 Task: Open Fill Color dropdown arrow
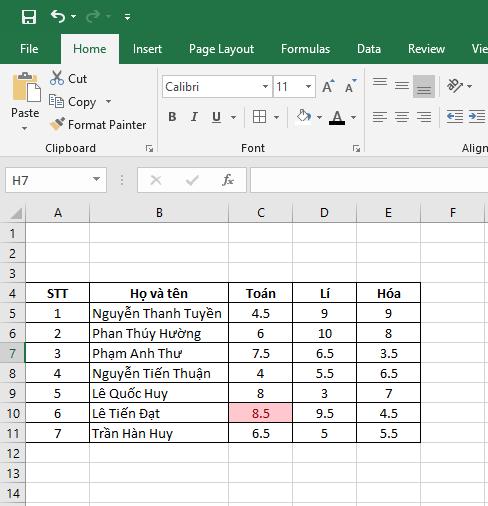(x=319, y=117)
